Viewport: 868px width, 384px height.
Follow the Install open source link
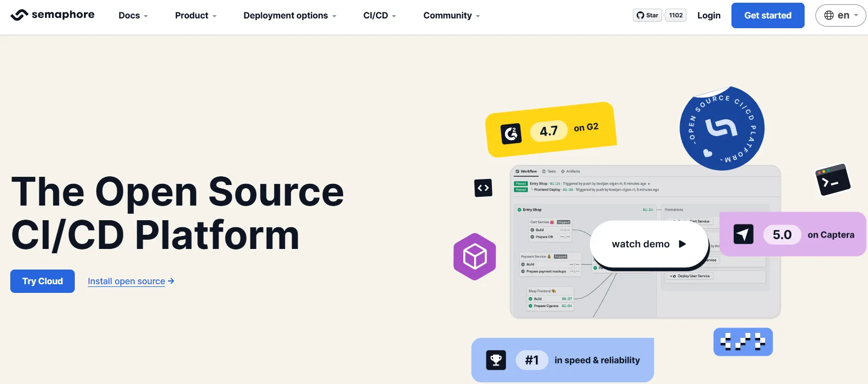(x=126, y=281)
